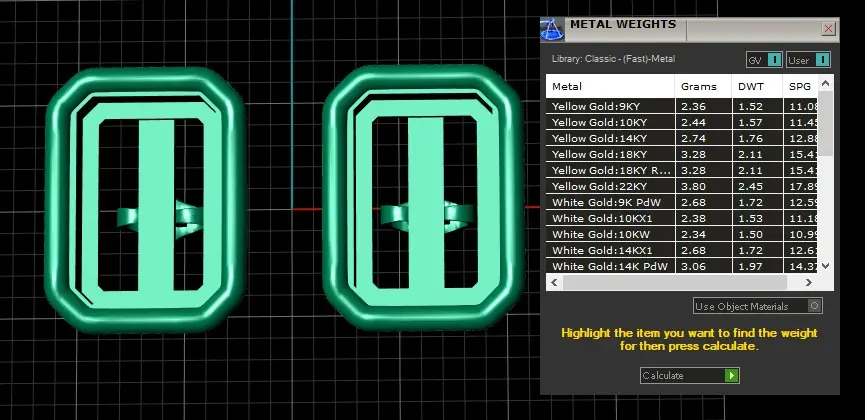Click the 3.80 grams value
This screenshot has width=865, height=420.
691,187
